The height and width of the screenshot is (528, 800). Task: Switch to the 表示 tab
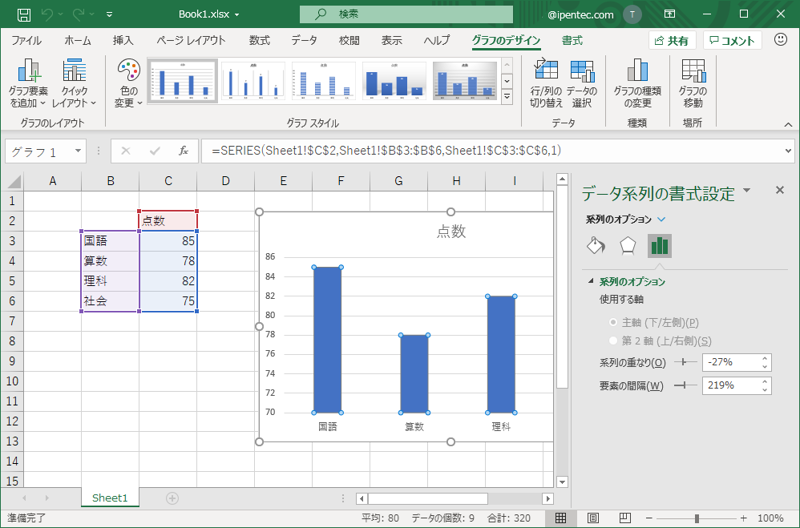(392, 40)
